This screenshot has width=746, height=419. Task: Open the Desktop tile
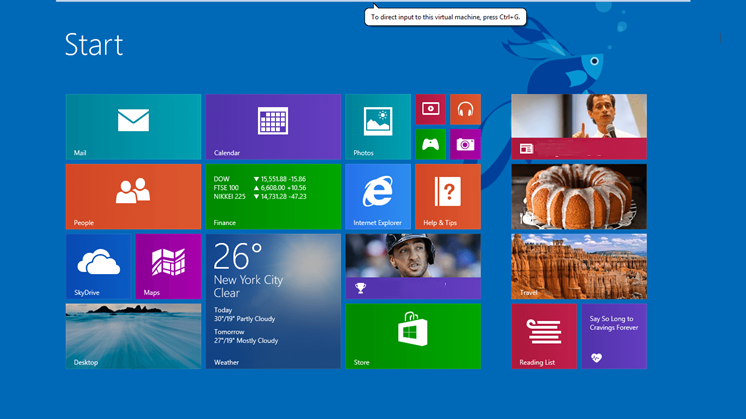(x=133, y=336)
